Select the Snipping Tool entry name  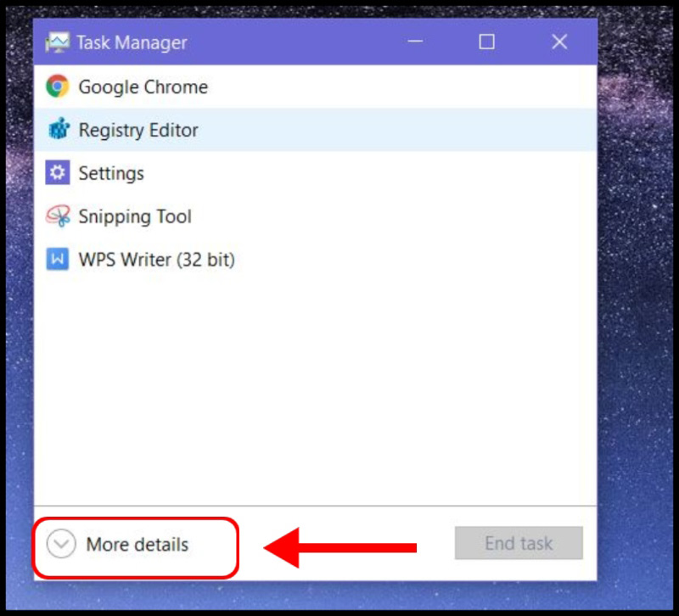pos(135,216)
